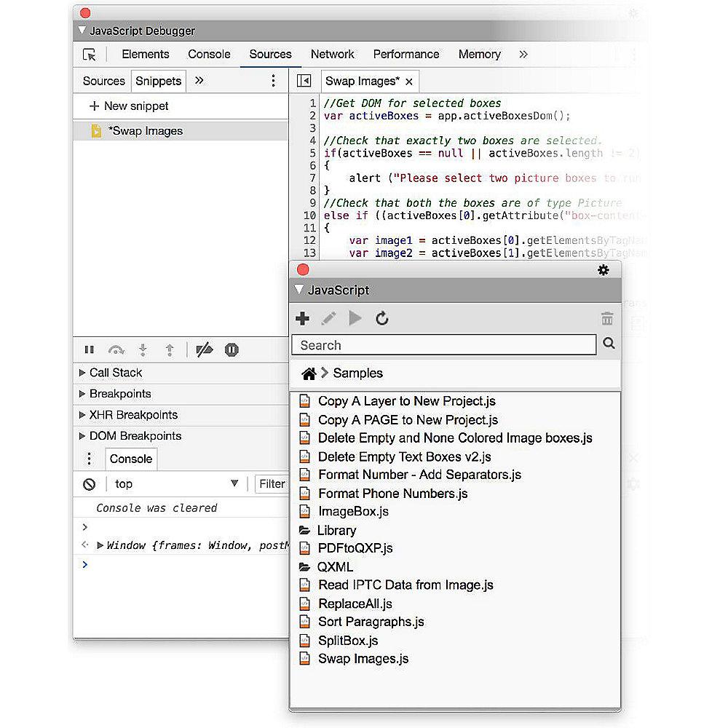Image resolution: width=728 pixels, height=728 pixels.
Task: Click the inspect element cursor icon
Action: coord(90,55)
